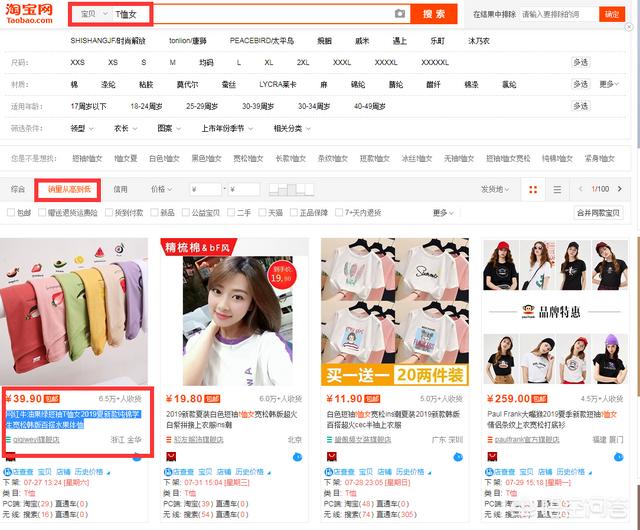This screenshot has height=530, width=640.
Task: Click 店查查 plugin icon under ¥19.80 item
Action: [167, 472]
